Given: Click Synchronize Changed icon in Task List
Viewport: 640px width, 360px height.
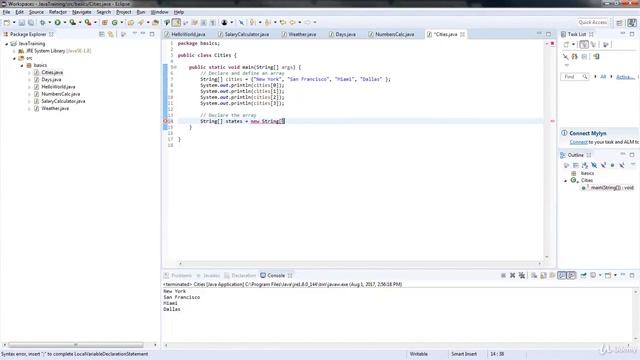Looking at the screenshot, I should click(x=596, y=56).
